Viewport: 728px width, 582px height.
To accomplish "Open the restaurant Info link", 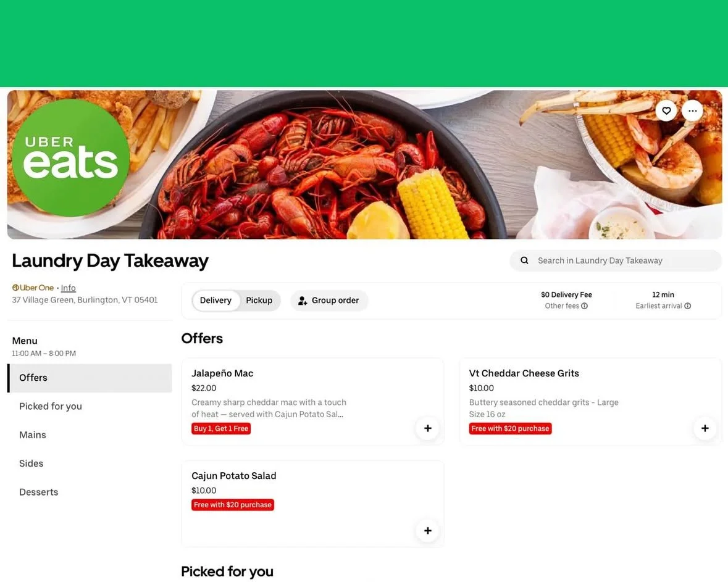I will coord(69,288).
